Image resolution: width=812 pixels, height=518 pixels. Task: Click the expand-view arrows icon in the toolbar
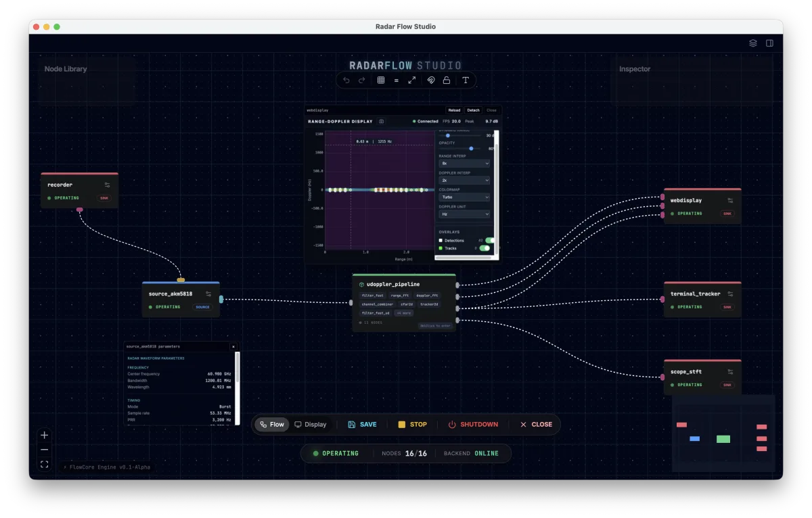click(x=412, y=80)
